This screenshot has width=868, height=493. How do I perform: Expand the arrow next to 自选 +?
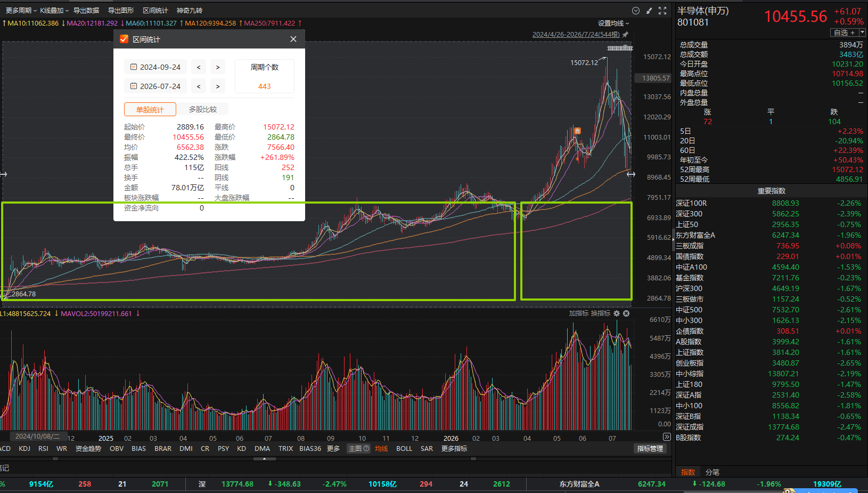(863, 33)
